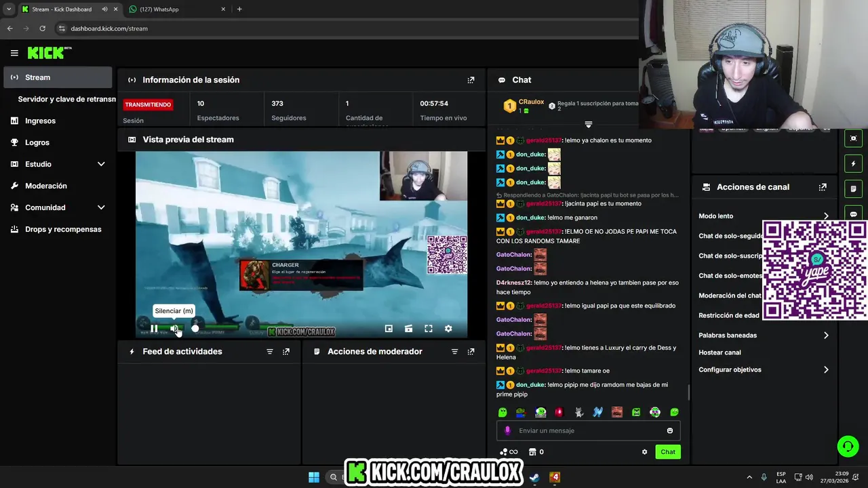868x488 pixels.
Task: Expand the Estudio sidebar section
Action: (x=101, y=164)
